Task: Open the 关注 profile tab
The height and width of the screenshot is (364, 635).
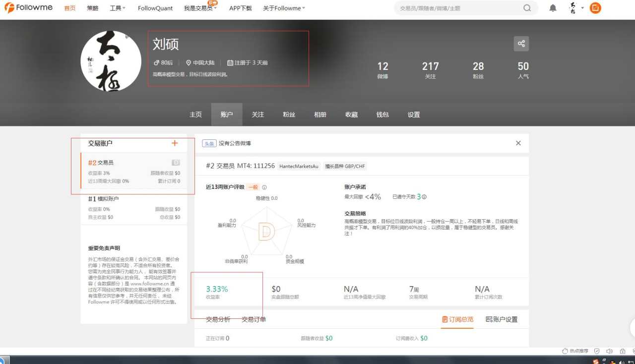Action: [258, 115]
